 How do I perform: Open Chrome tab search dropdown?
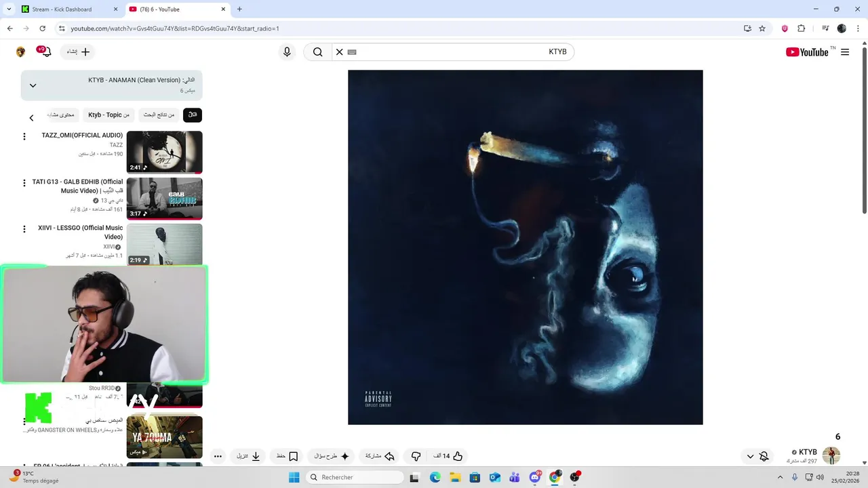tap(8, 9)
